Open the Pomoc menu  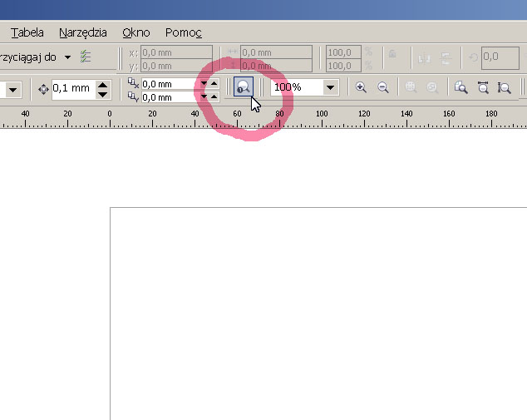(x=183, y=32)
